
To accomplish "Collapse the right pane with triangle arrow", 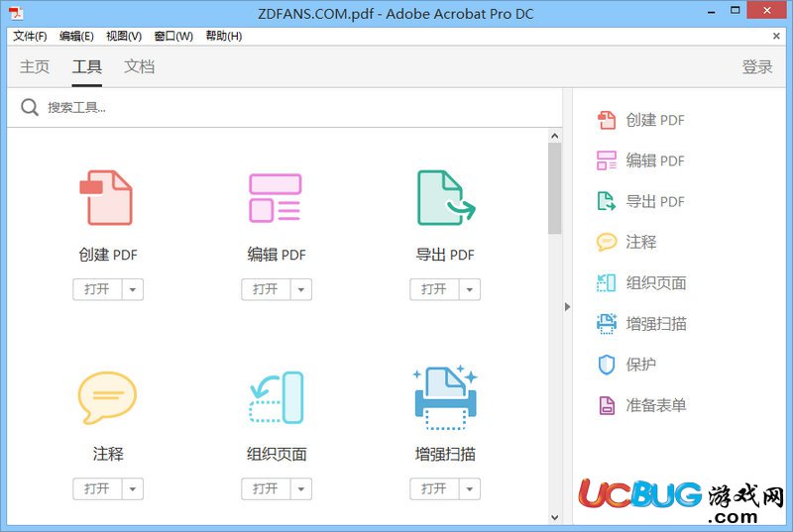I will (x=567, y=307).
